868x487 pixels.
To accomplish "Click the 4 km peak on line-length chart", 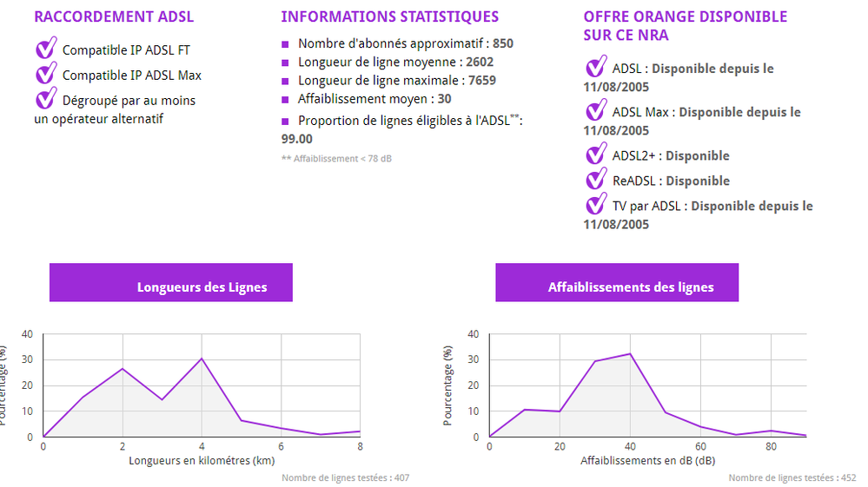I will tap(202, 359).
